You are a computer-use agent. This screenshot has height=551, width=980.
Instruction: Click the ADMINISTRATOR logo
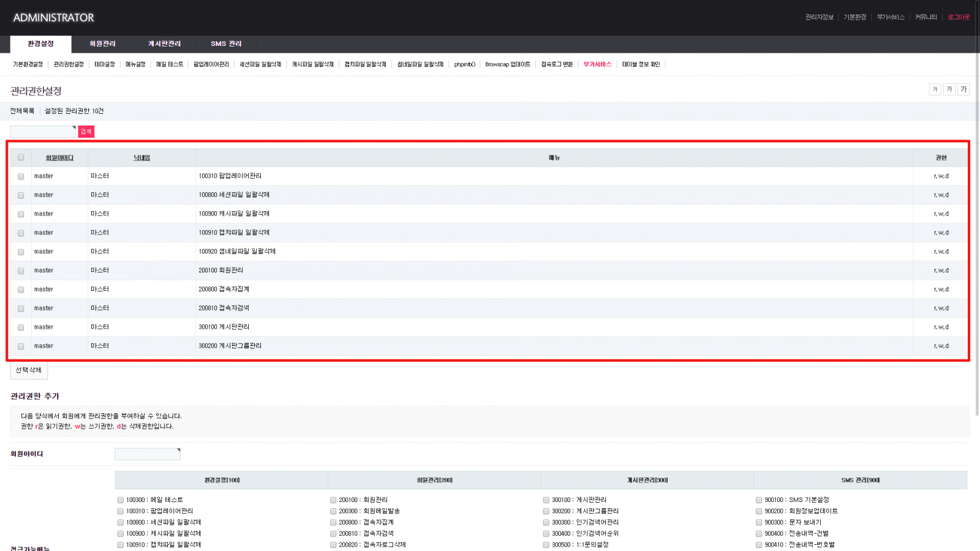(x=53, y=18)
